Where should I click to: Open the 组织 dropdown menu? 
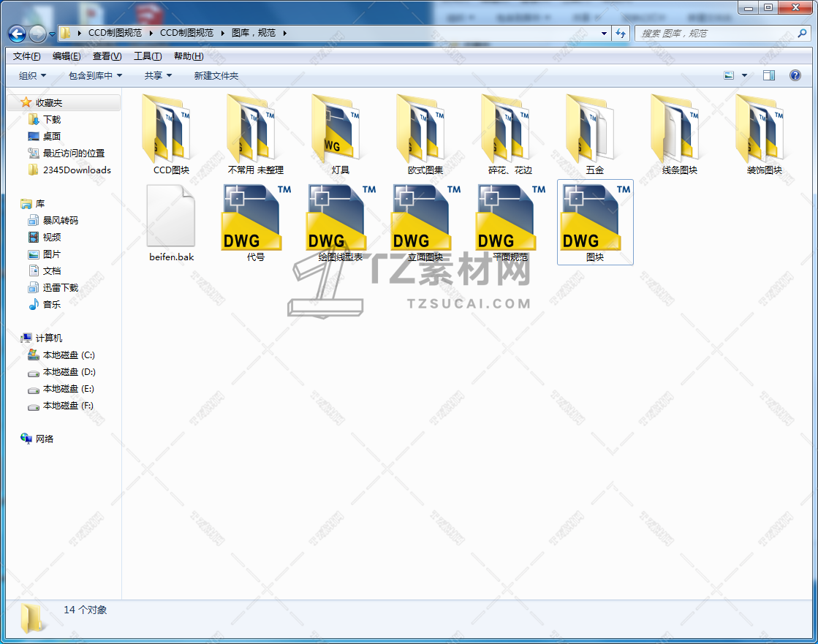point(32,75)
